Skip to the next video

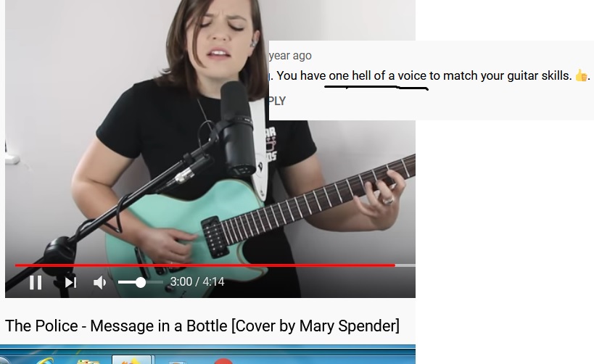[x=70, y=282]
